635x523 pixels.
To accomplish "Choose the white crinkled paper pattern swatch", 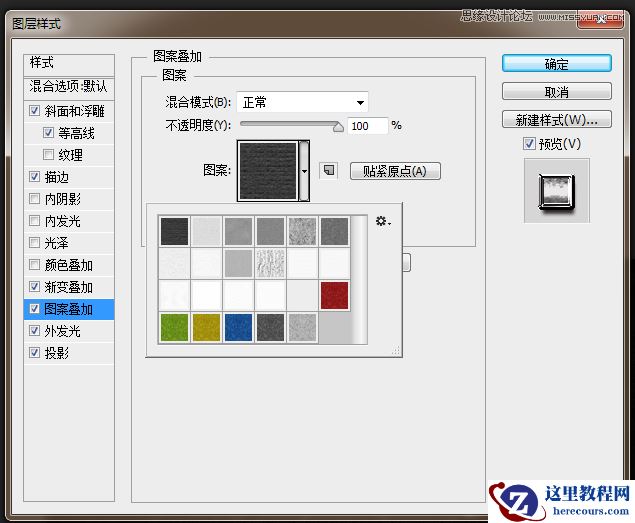I will (270, 263).
